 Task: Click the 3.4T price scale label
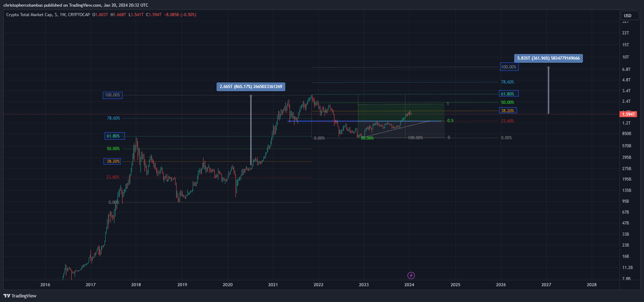tap(626, 91)
